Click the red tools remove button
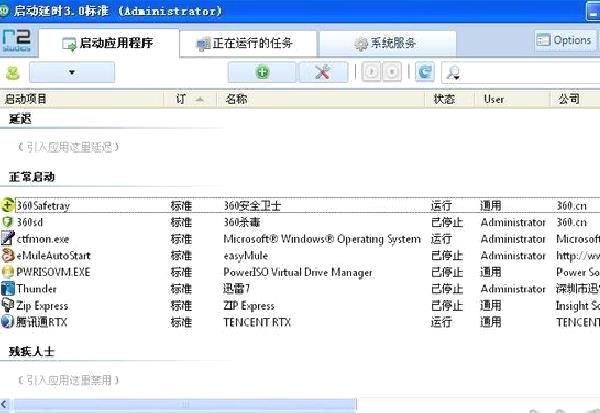This screenshot has height=413, width=600. coord(323,72)
